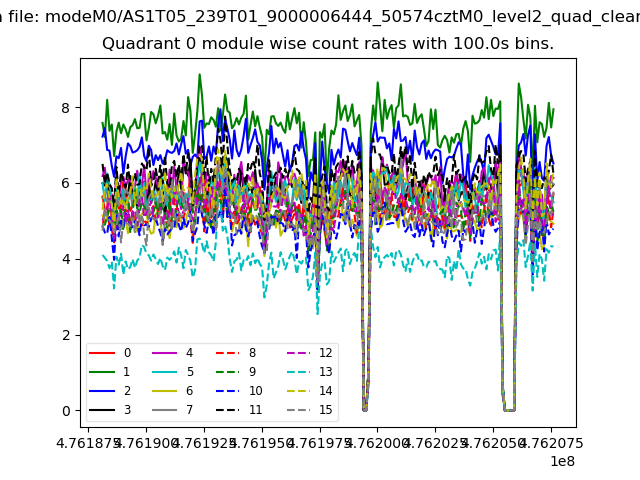Click legend label 8 with red dashed line
The height and width of the screenshot is (480, 640).
pos(252,353)
